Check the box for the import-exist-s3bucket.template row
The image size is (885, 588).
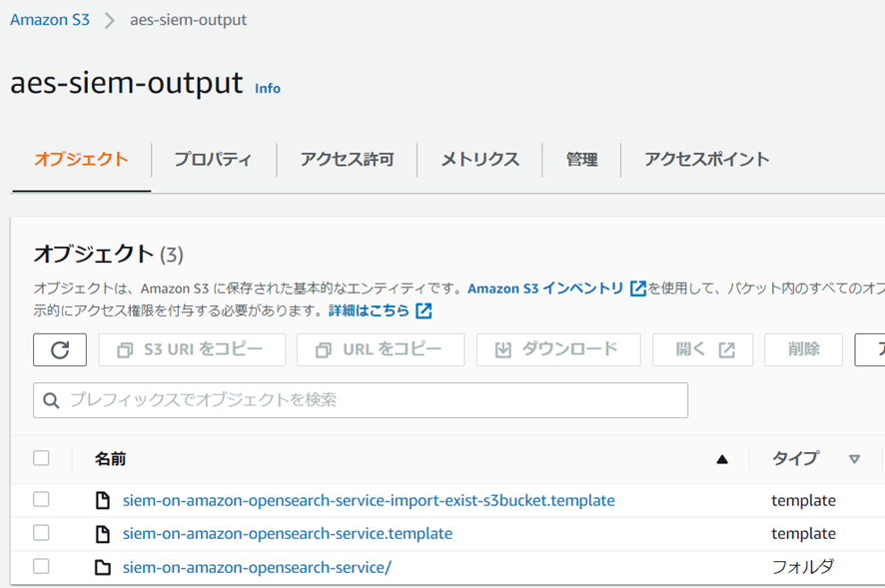click(x=41, y=499)
